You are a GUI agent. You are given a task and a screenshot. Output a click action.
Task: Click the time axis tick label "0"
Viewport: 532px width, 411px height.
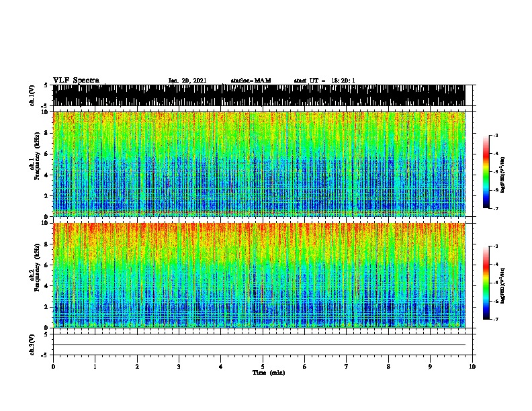(x=53, y=367)
